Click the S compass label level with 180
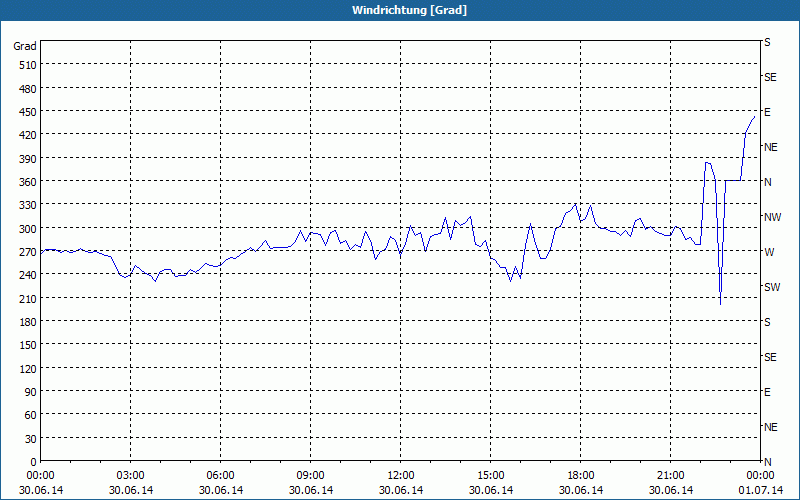This screenshot has height=500, width=800. pyautogui.click(x=767, y=322)
